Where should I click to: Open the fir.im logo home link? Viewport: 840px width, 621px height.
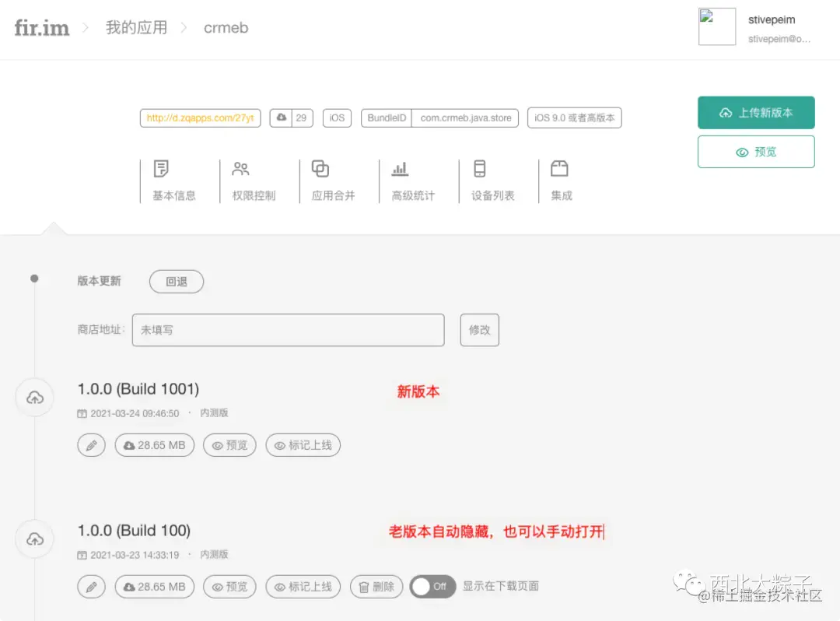pos(42,28)
